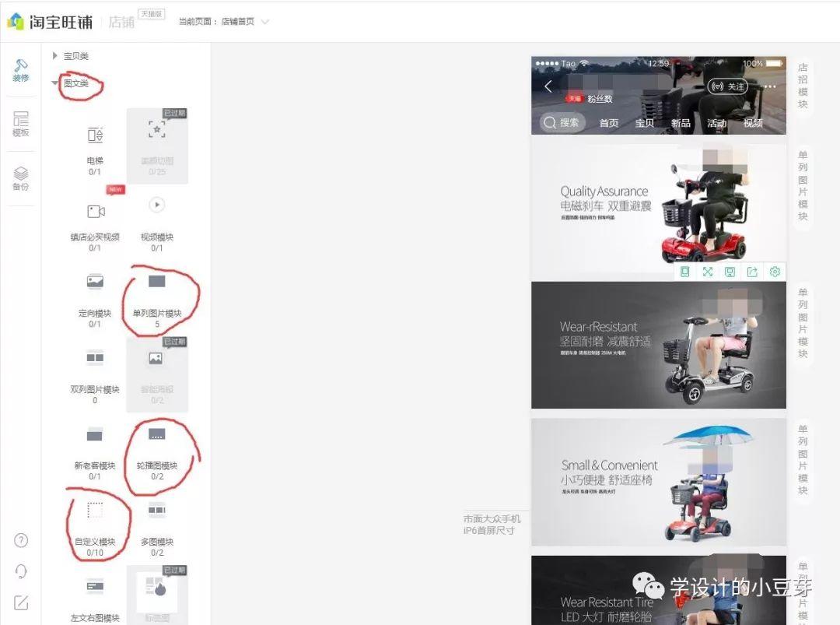Click the 搜索 search box in preview

tap(562, 123)
